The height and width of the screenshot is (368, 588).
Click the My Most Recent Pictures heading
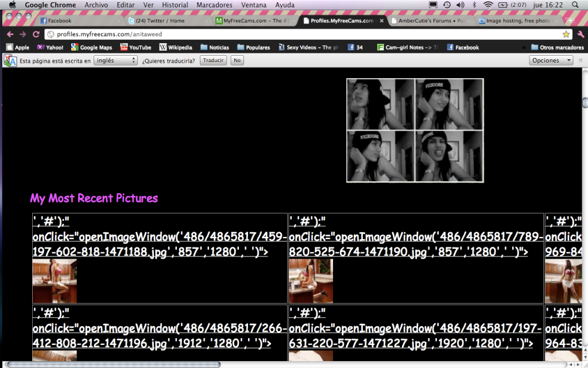pyautogui.click(x=94, y=198)
